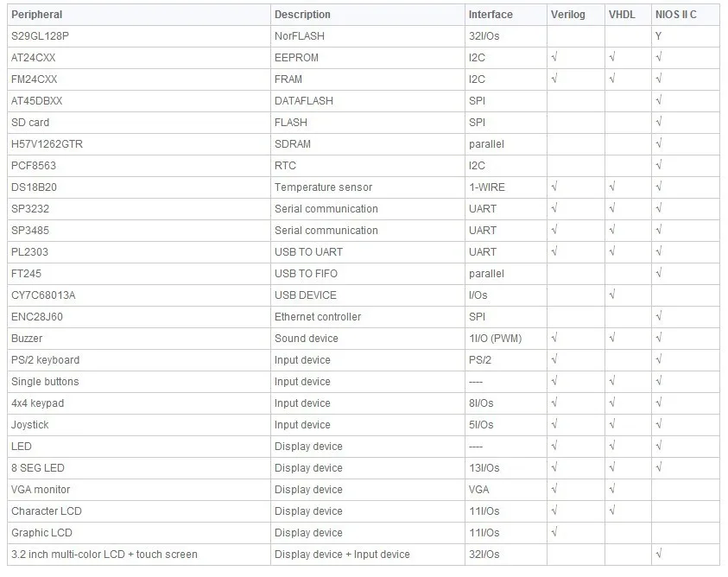Screen dimensions: 728x577
Task: Click the VHDL checkmark for VGA monitor
Action: pyautogui.click(x=612, y=489)
